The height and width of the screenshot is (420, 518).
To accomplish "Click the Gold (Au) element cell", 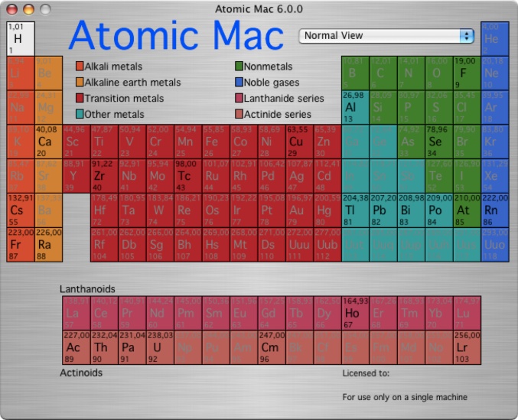I will 300,210.
